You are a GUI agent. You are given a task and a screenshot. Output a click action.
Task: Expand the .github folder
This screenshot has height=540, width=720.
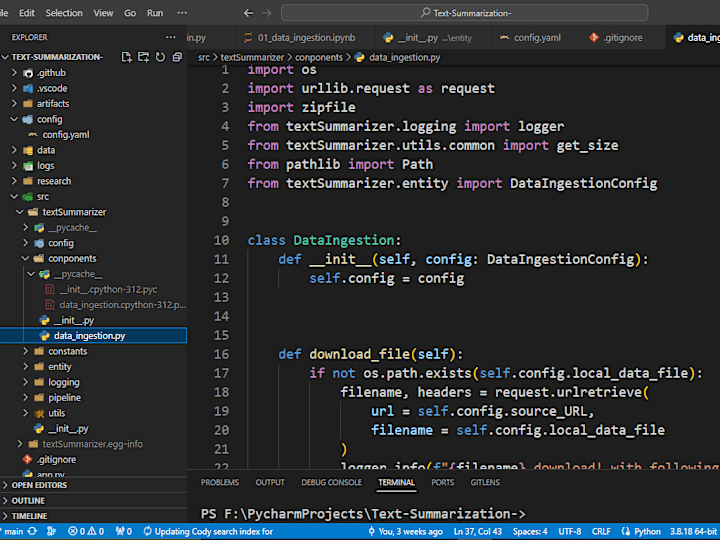click(x=51, y=73)
